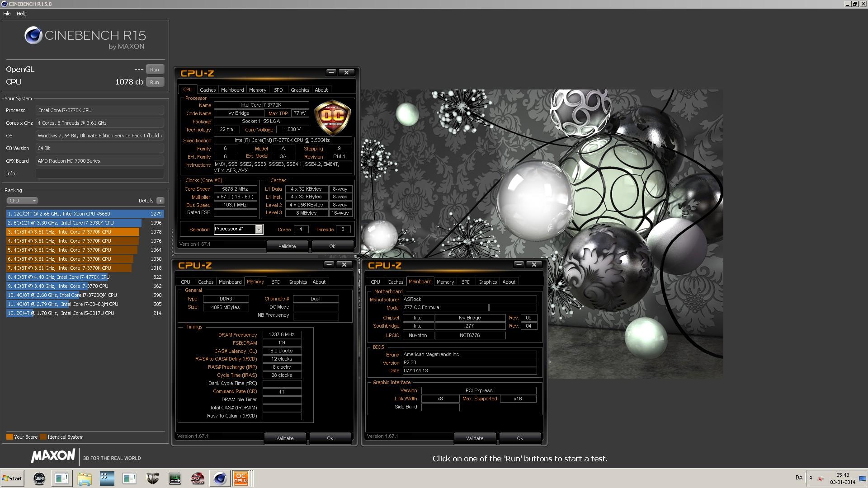Click the Your Score orange legend swatch

coord(9,437)
